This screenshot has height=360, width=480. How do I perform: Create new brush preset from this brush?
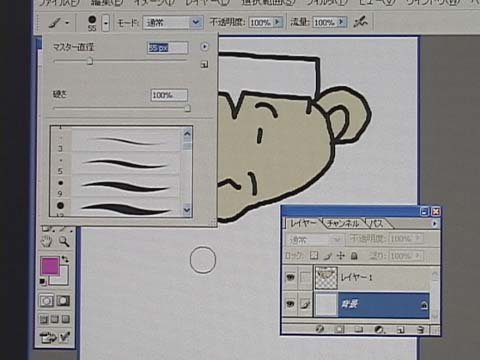[x=204, y=64]
